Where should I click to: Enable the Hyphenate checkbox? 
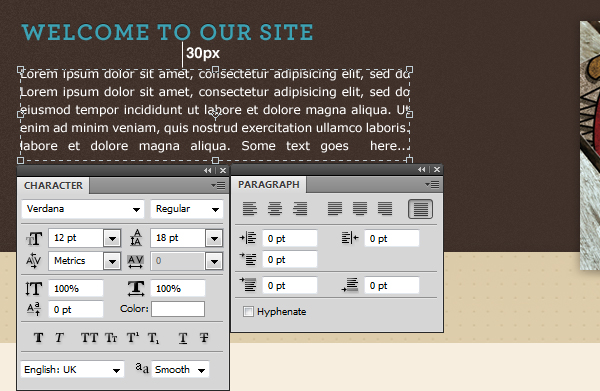pos(248,311)
